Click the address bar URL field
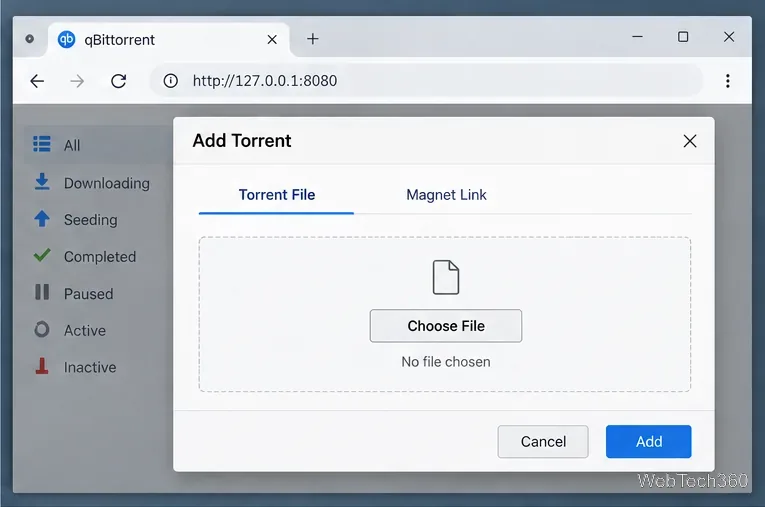Viewport: 765px width, 507px height. point(426,81)
